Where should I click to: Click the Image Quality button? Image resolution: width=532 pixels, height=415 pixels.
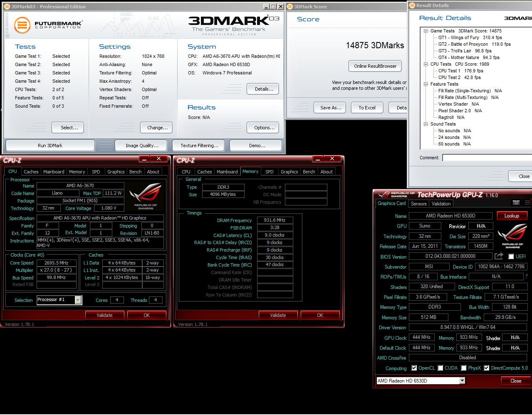pyautogui.click(x=142, y=146)
